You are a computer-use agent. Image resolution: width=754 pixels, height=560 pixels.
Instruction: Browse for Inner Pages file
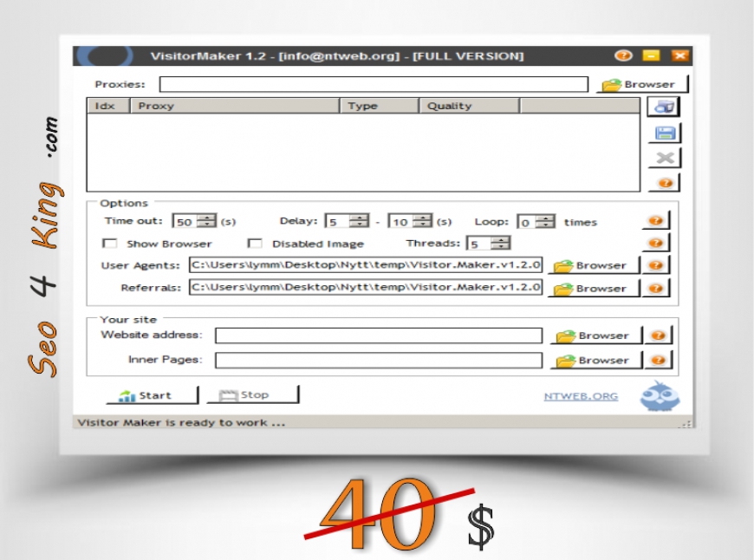click(597, 361)
